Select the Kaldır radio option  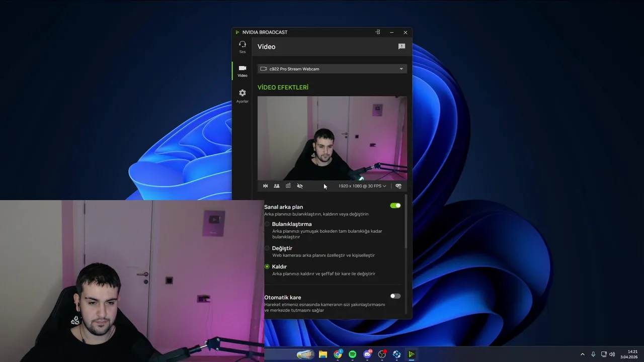click(x=267, y=266)
